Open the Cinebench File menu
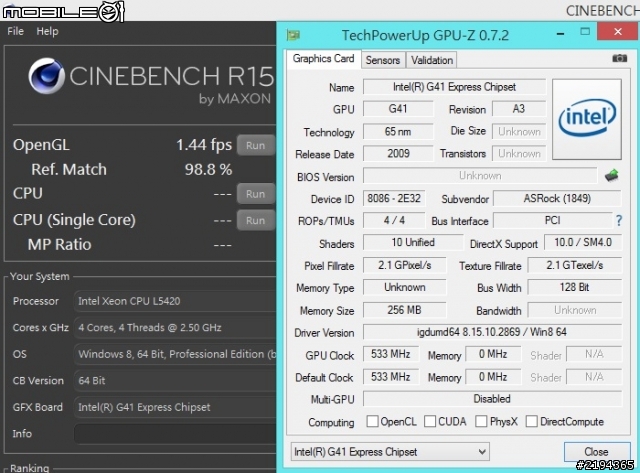 click(x=16, y=31)
